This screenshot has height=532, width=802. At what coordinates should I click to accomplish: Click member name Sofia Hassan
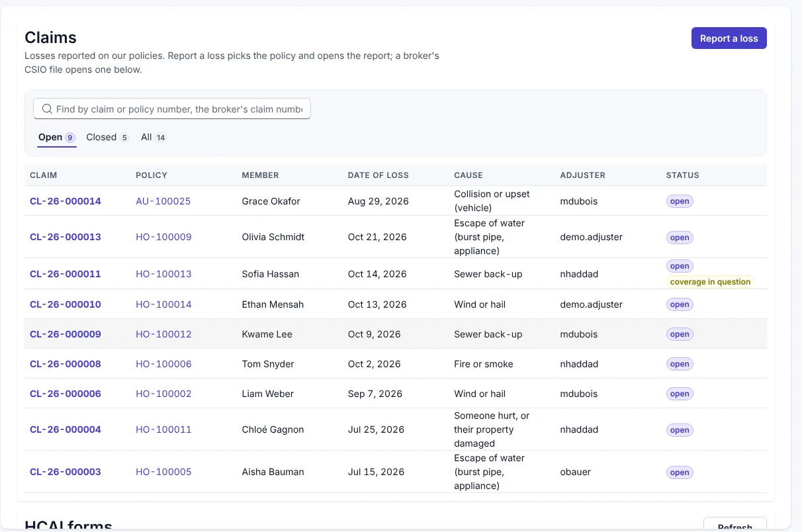click(x=270, y=274)
